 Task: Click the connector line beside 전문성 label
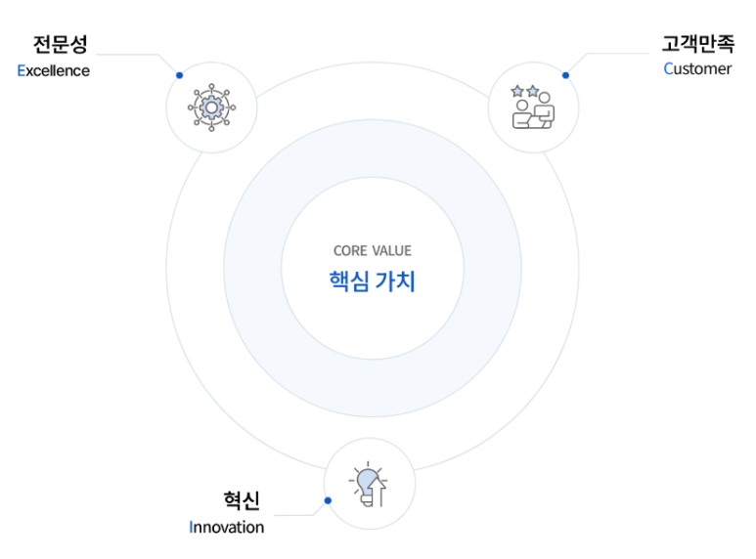click(128, 55)
